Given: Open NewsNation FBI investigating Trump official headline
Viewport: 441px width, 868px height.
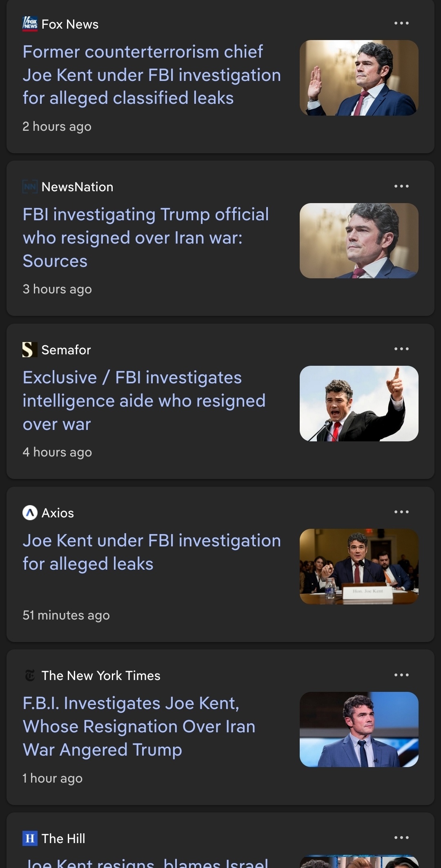Looking at the screenshot, I should [146, 237].
